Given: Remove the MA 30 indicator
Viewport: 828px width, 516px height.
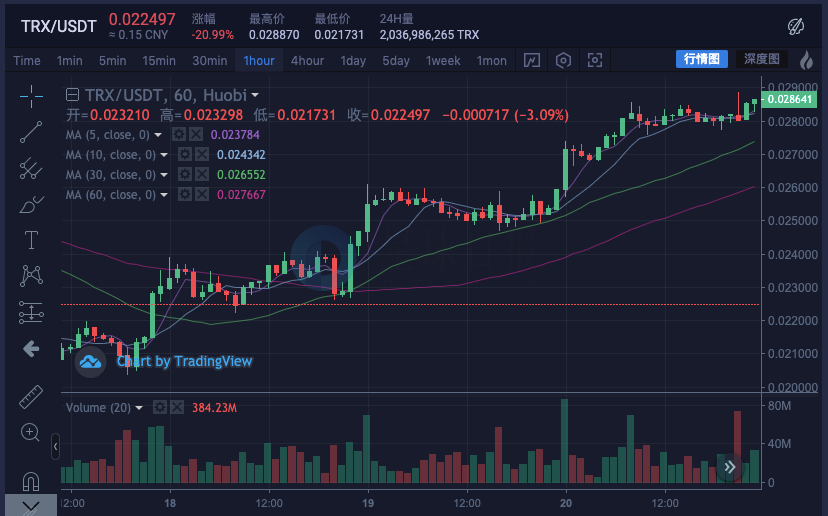Looking at the screenshot, I should click(202, 174).
